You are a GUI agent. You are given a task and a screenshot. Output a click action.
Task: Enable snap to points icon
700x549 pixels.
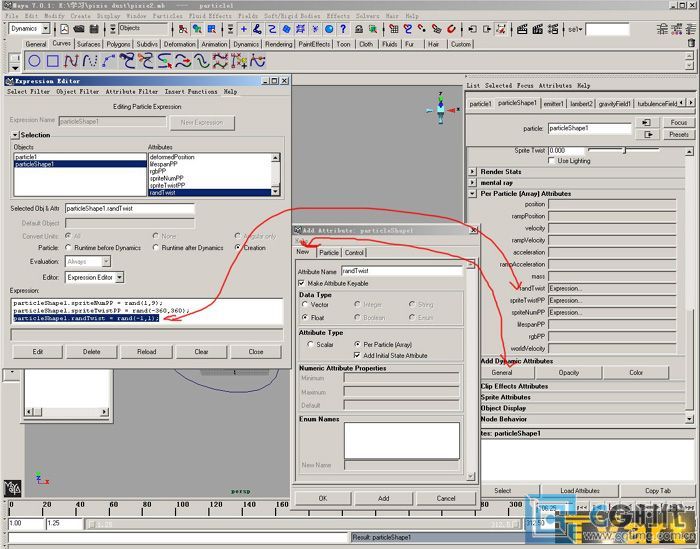(422, 29)
